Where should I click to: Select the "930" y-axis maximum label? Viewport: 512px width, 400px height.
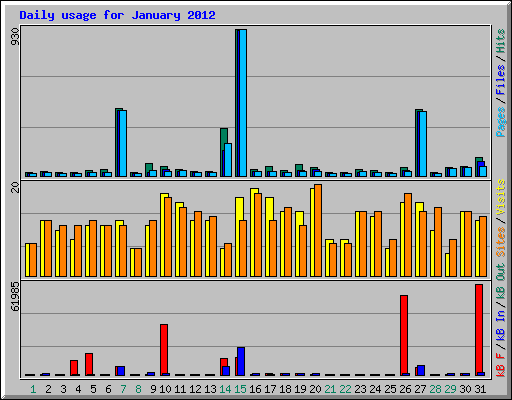15,37
